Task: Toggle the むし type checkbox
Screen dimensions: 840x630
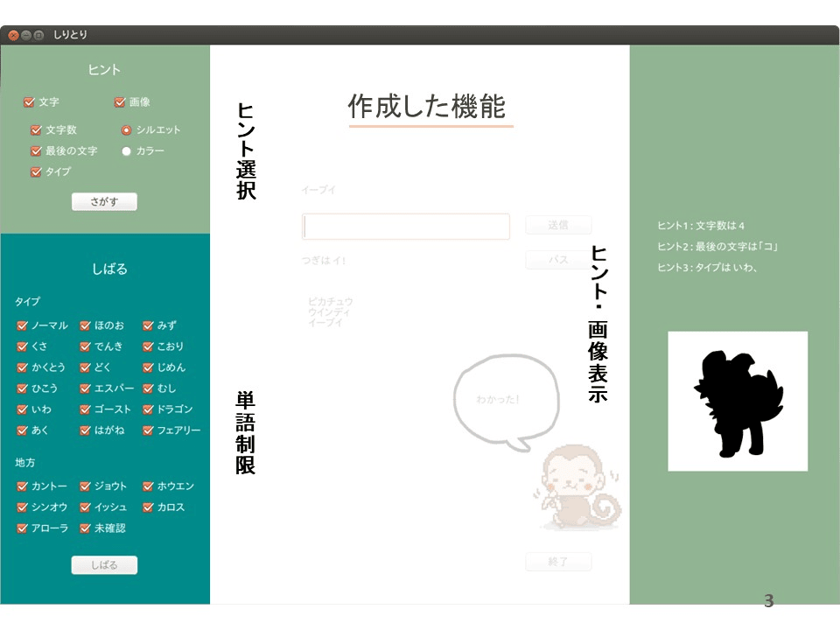Action: coord(148,388)
